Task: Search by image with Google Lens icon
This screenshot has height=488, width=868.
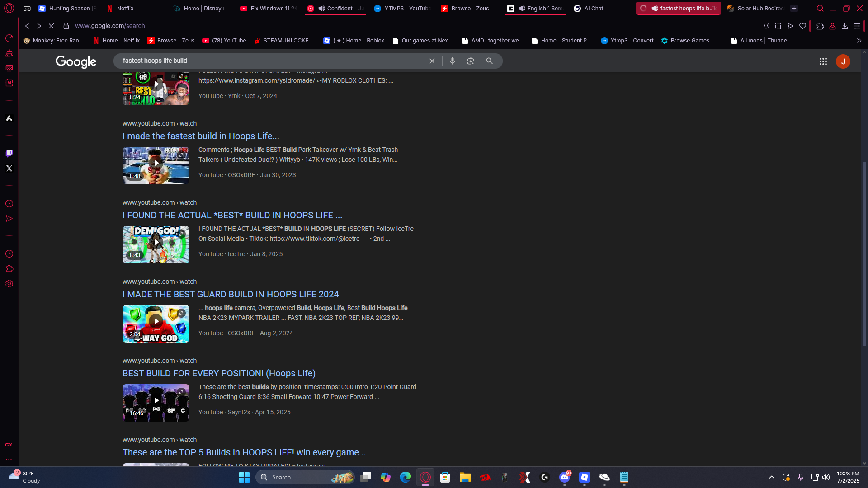Action: (x=471, y=61)
